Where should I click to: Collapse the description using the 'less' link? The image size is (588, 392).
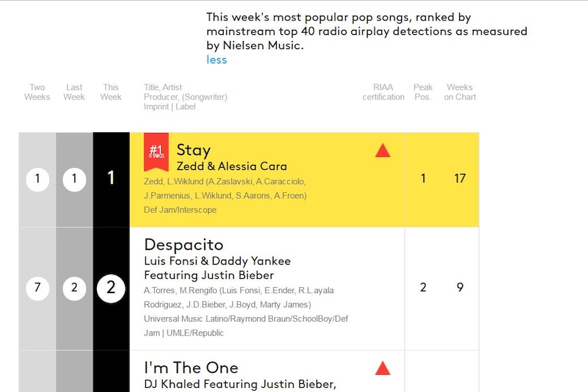[216, 59]
